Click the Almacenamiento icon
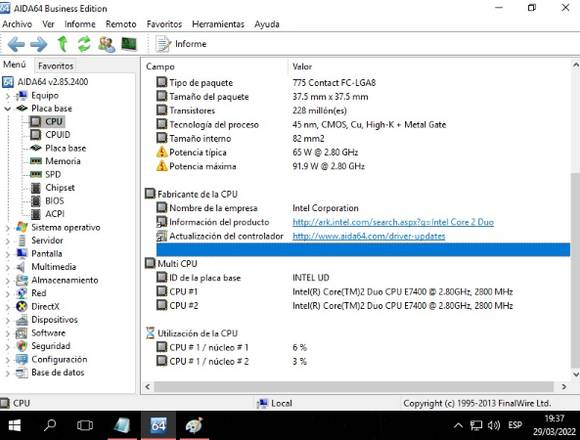This screenshot has height=440, width=580. pos(22,280)
